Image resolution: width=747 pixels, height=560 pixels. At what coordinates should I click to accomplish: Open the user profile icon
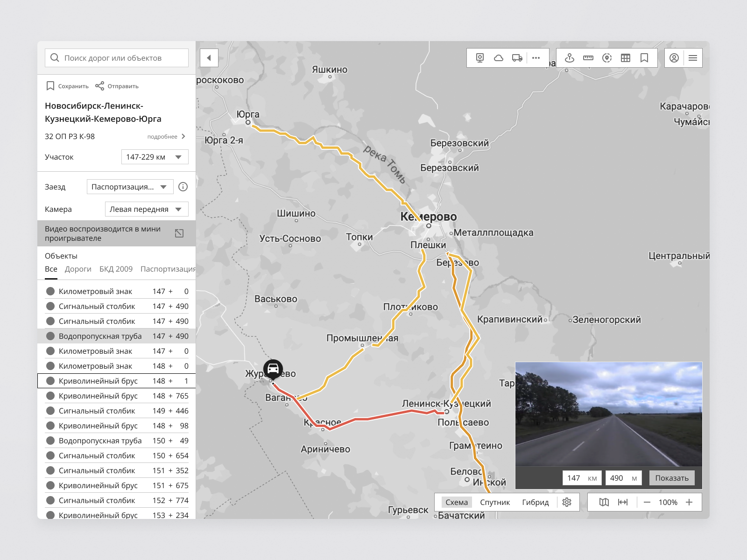tap(674, 58)
